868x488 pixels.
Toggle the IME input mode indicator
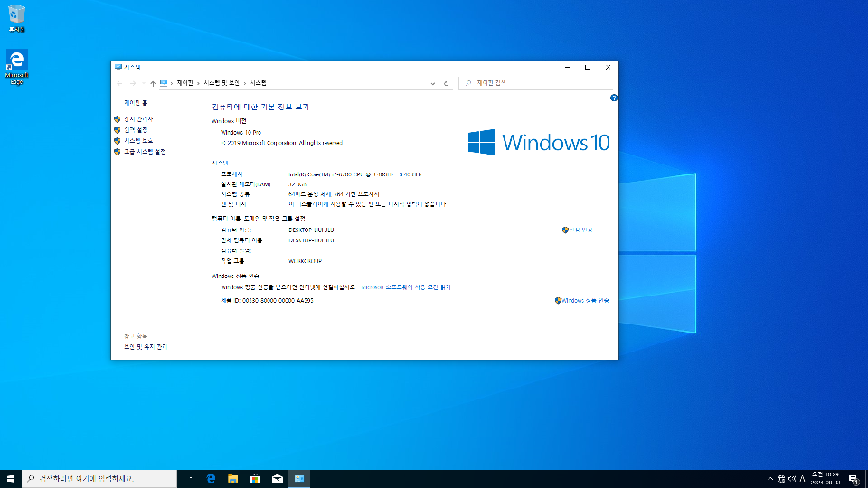802,479
